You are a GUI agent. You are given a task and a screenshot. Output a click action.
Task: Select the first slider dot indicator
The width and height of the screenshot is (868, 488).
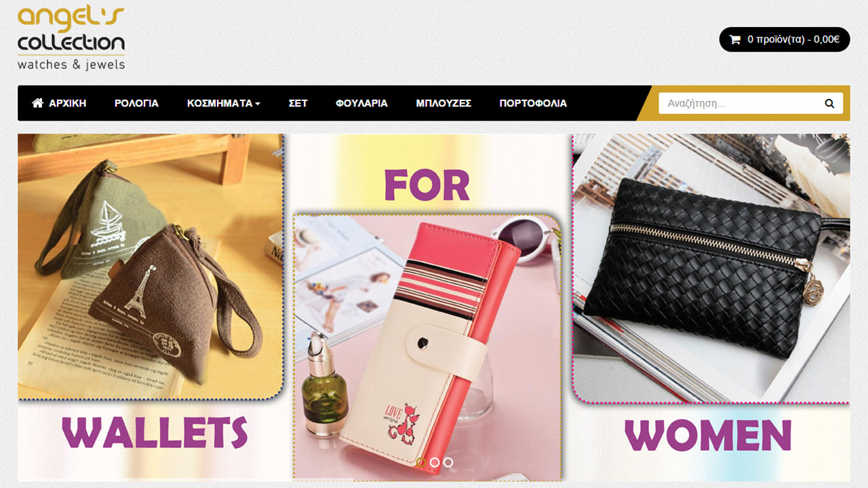point(421,462)
